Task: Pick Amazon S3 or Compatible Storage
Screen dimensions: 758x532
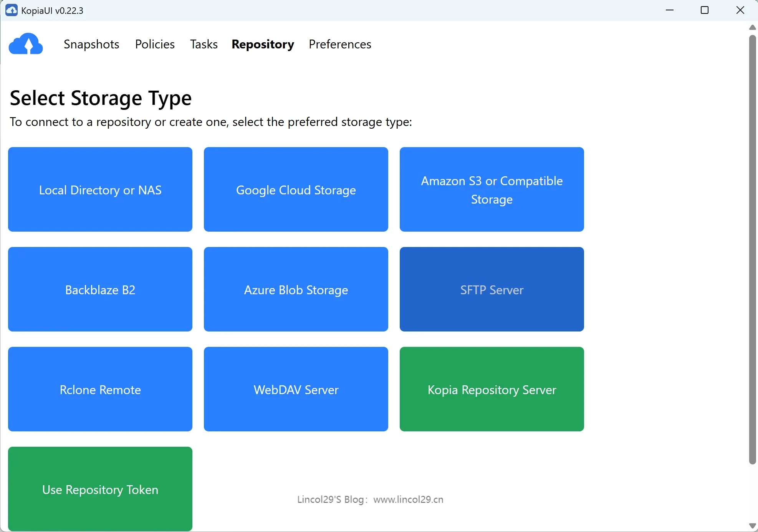Action: click(492, 189)
